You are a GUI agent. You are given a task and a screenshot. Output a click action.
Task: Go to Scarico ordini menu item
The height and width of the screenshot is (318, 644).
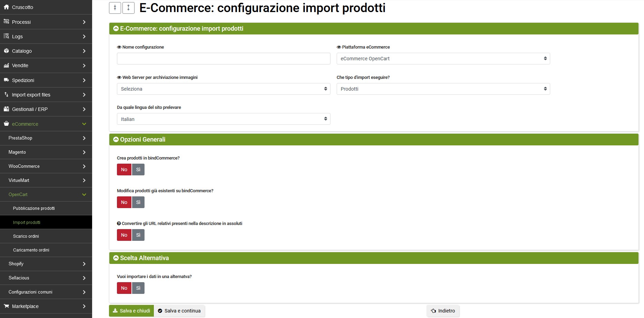coord(26,236)
